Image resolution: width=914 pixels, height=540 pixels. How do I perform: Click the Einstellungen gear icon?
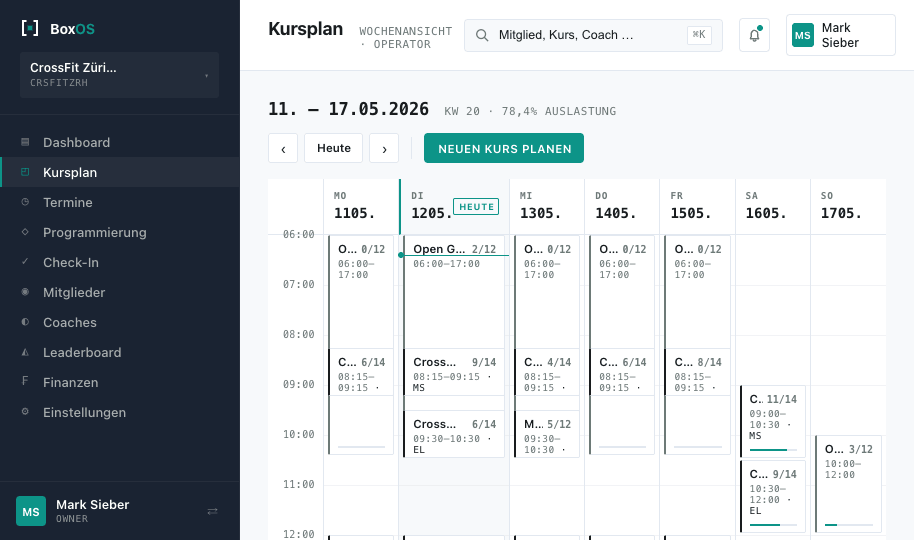click(x=25, y=412)
